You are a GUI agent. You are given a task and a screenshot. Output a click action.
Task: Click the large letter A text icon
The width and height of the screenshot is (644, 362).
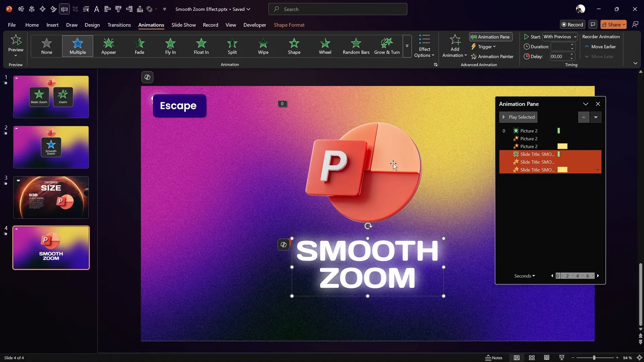click(x=97, y=9)
